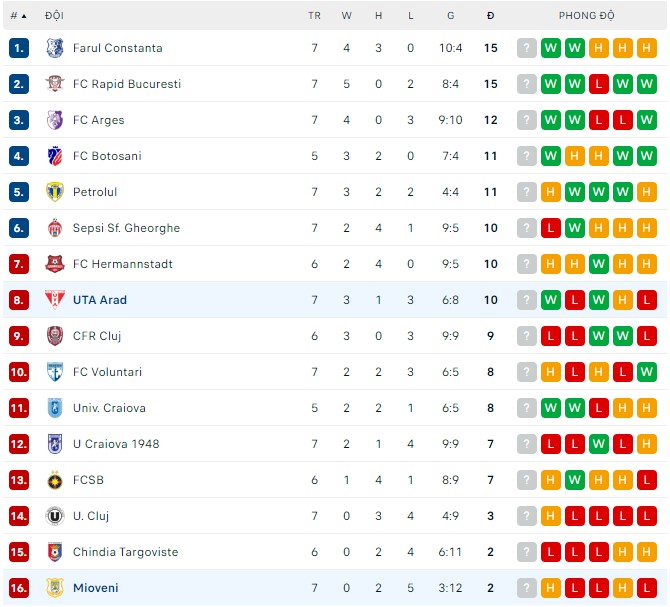The image size is (670, 607).
Task: Sort standings by the Đ points header
Action: point(490,16)
